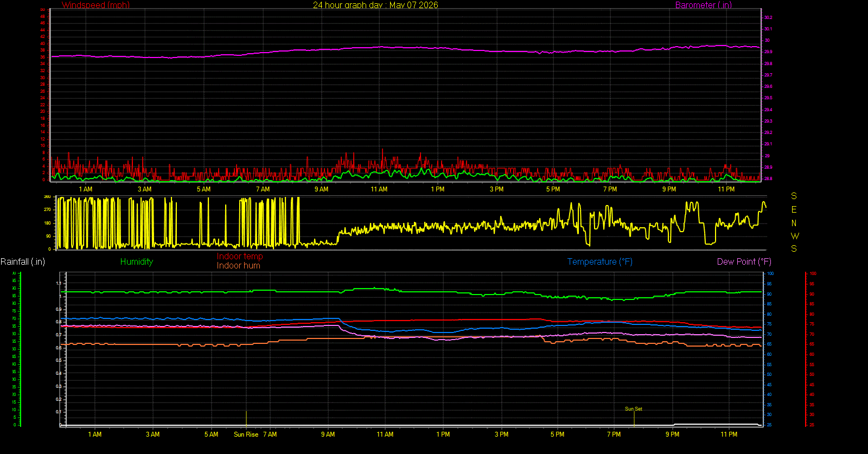Screen dimensions: 868x454
Task: Click the yellow Sun Set vertical marker line
Action: (x=634, y=419)
